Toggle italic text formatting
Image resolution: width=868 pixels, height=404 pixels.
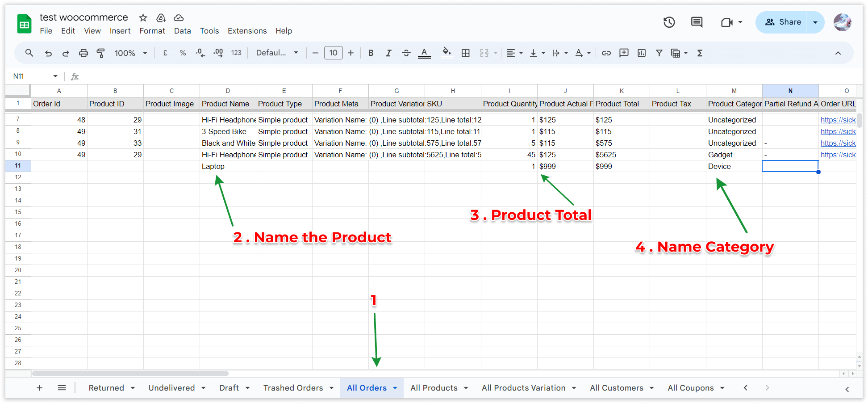coord(388,53)
